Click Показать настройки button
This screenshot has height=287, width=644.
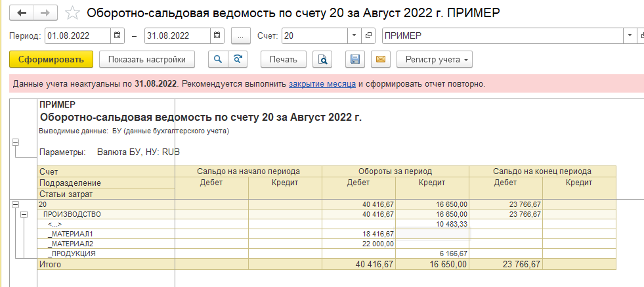(x=147, y=60)
